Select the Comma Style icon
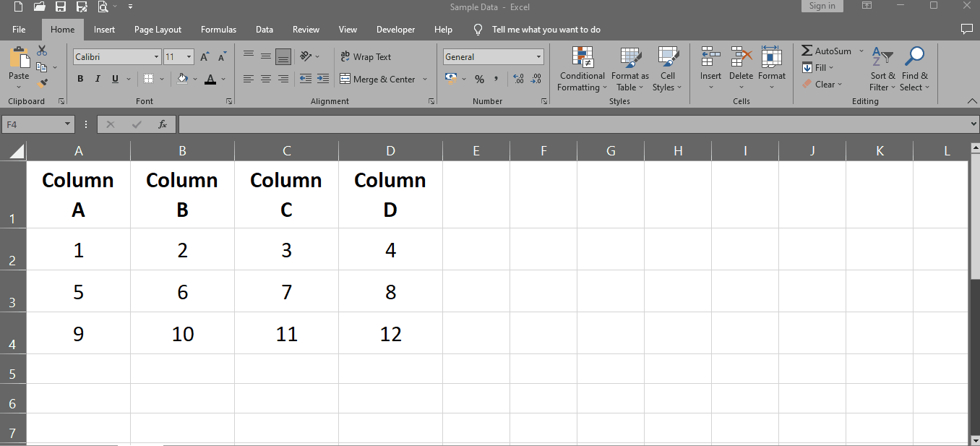Viewport: 980px width, 446px height. click(x=497, y=79)
